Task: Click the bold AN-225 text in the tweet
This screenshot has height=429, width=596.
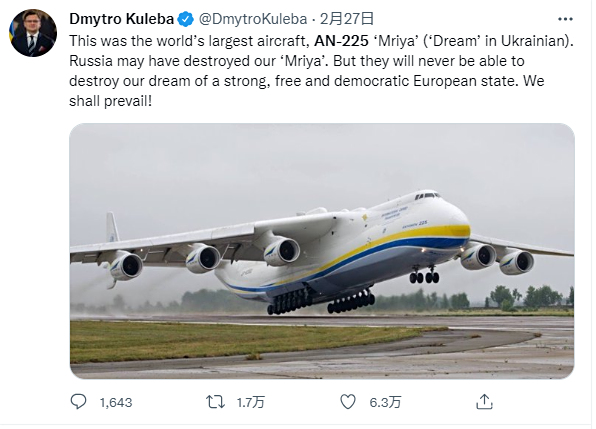Action: coord(341,41)
